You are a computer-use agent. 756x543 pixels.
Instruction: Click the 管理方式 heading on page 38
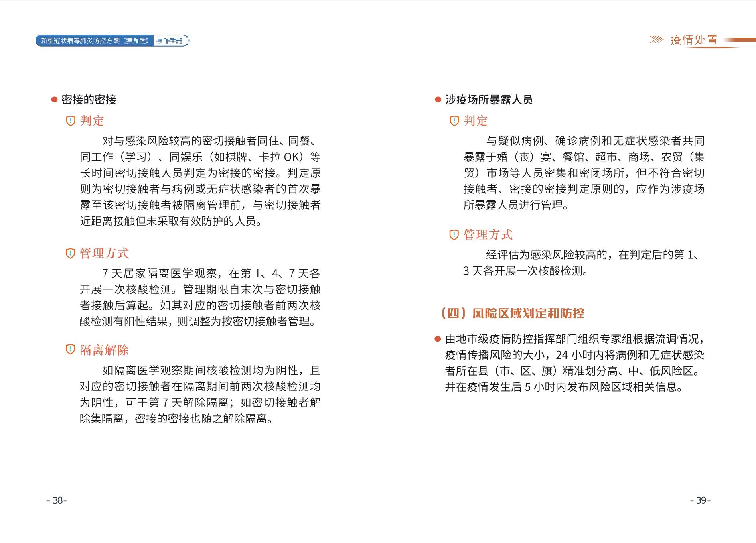pyautogui.click(x=105, y=253)
